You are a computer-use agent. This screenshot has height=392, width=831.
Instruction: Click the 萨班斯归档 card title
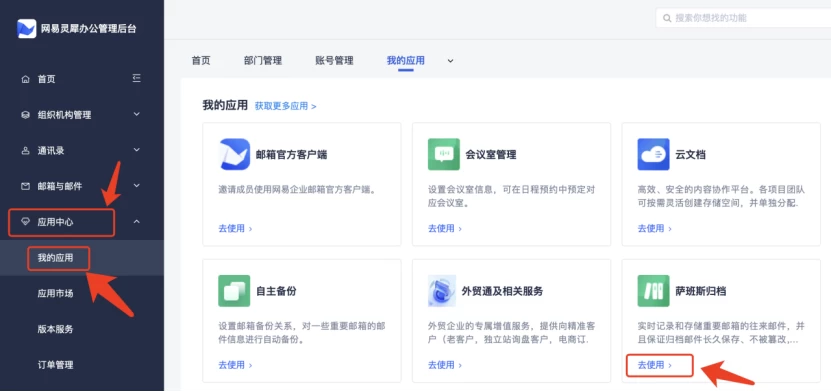tap(700, 291)
